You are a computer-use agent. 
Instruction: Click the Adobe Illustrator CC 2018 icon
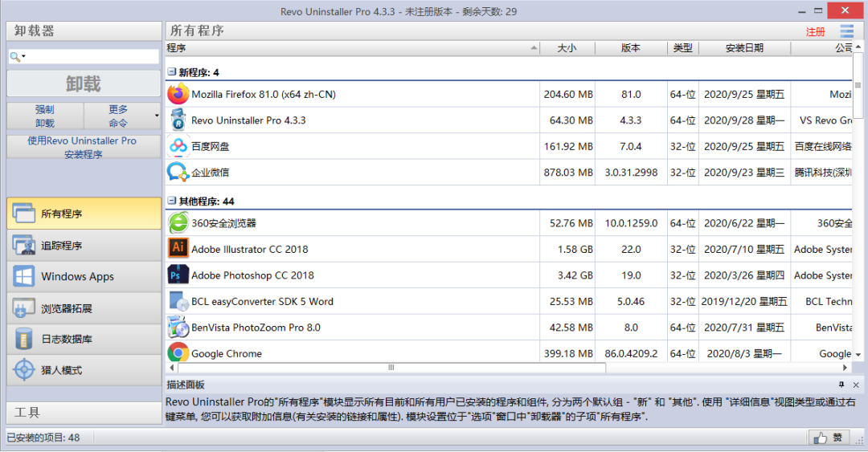(178, 248)
